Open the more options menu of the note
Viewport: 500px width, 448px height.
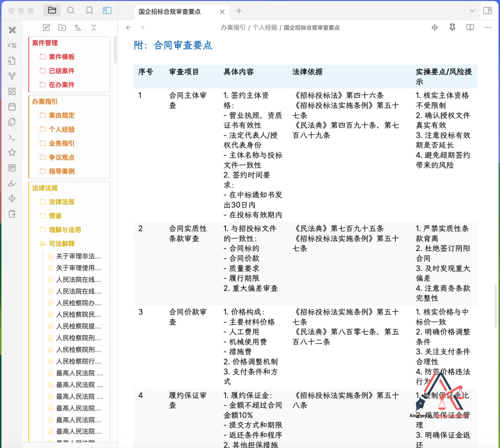pyautogui.click(x=488, y=27)
